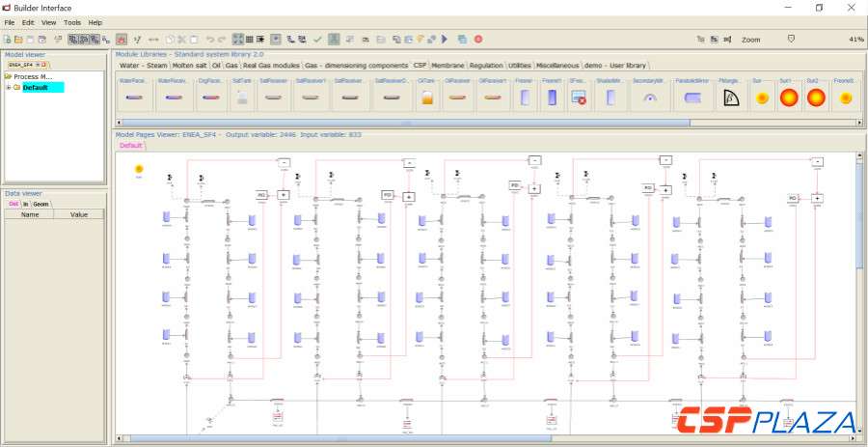This screenshot has width=868, height=447.
Task: Pick the OilTank module from library
Action: (x=426, y=98)
